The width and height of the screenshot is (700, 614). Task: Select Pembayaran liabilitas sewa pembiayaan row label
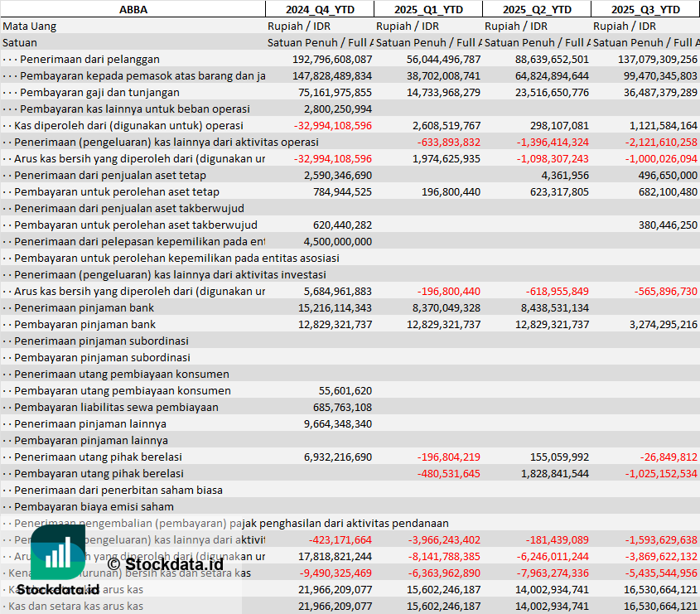click(116, 407)
